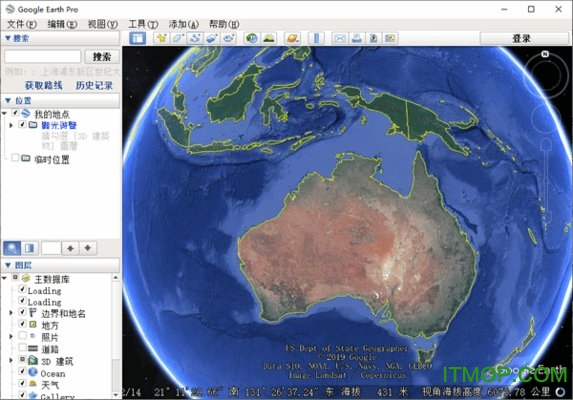The width and height of the screenshot is (573, 400).
Task: Click view in Google Maps icon
Action: [x=390, y=38]
